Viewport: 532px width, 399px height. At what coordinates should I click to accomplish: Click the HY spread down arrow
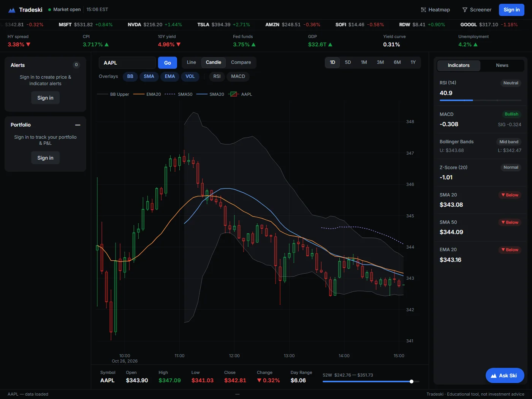click(28, 44)
